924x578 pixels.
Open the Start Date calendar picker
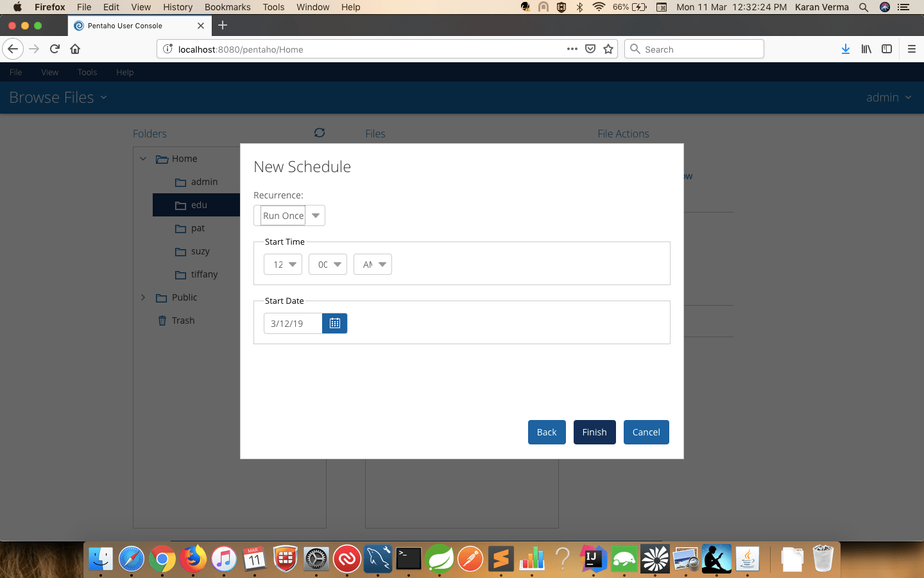pyautogui.click(x=334, y=323)
